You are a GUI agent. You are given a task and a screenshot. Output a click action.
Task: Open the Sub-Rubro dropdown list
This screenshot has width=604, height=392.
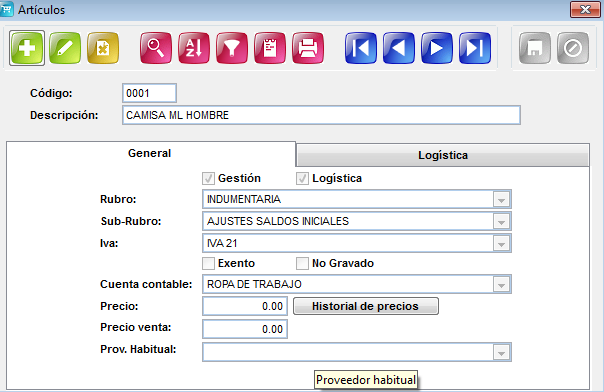point(501,221)
